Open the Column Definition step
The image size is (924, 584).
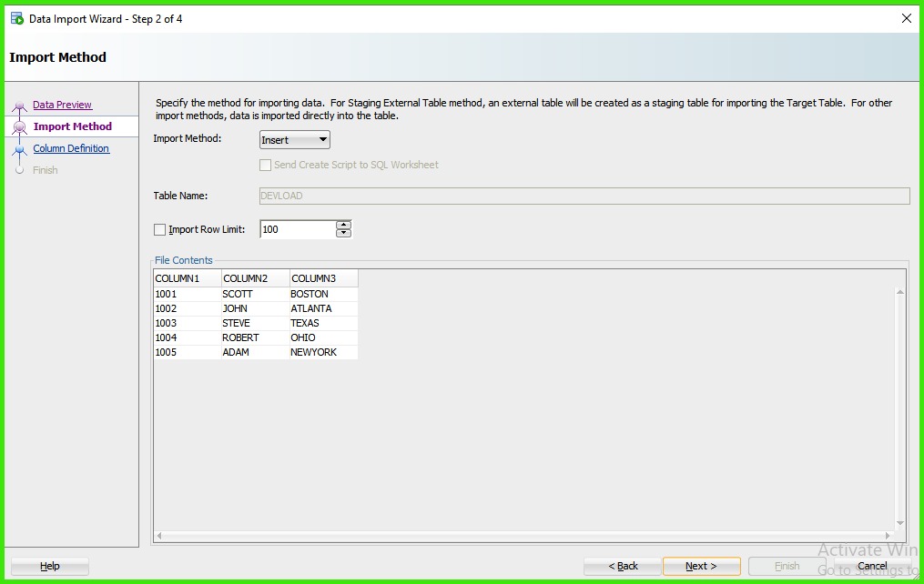click(71, 148)
